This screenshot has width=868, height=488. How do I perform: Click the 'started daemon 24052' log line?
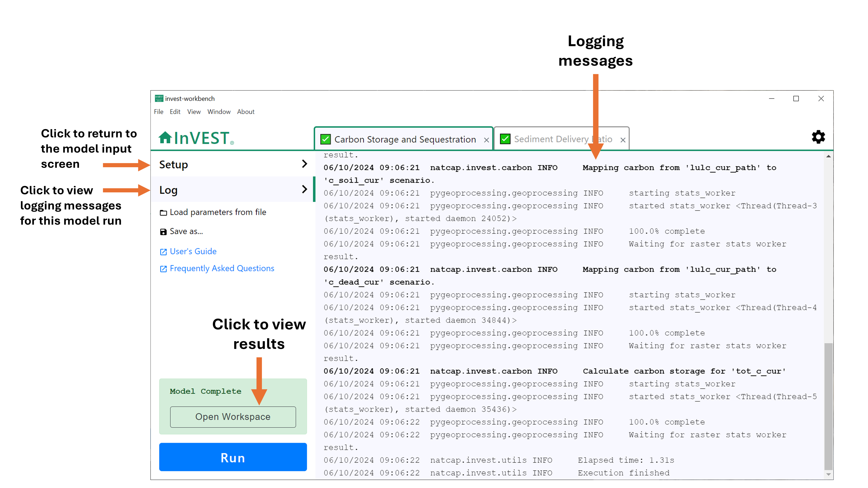click(x=420, y=219)
